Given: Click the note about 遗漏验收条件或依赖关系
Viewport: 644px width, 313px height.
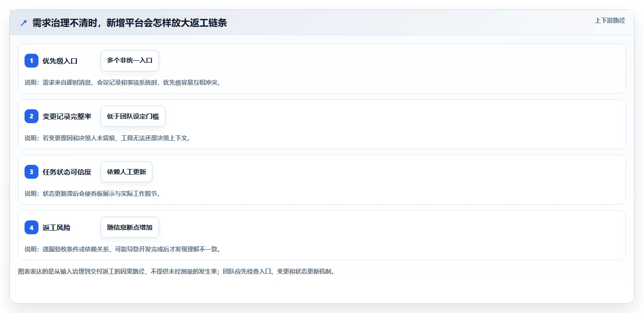Looking at the screenshot, I should pyautogui.click(x=123, y=249).
